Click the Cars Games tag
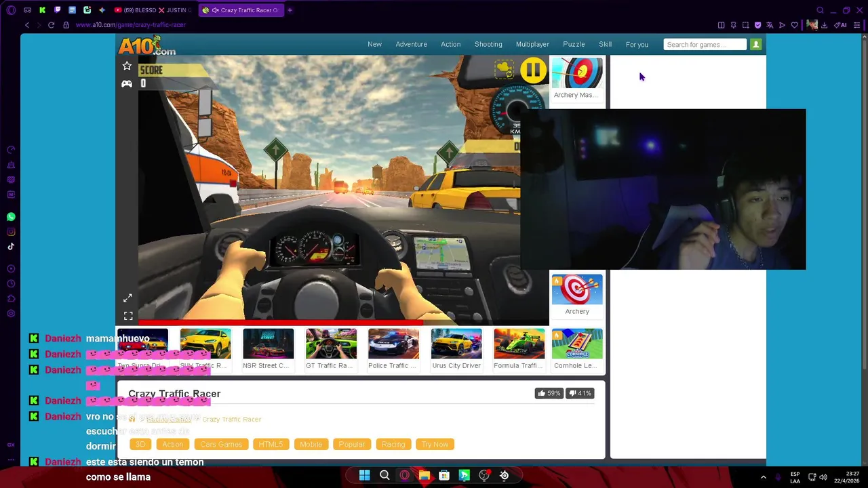Screen dimensions: 868x488 [x=221, y=444]
